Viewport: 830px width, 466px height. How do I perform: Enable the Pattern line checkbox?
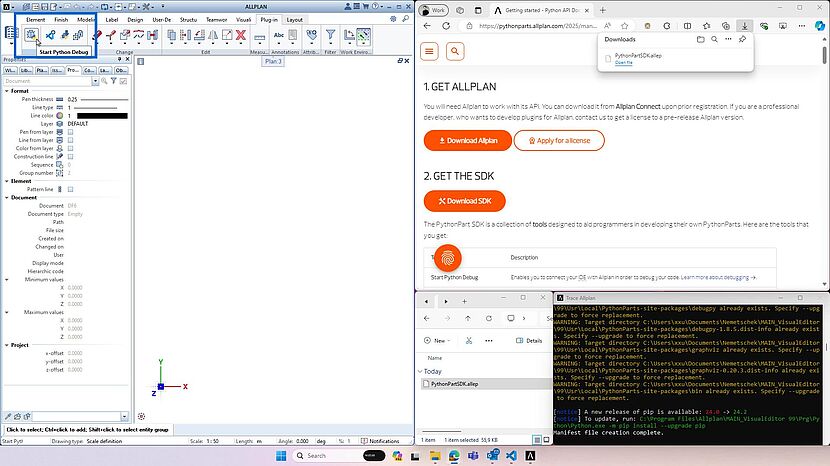70,189
